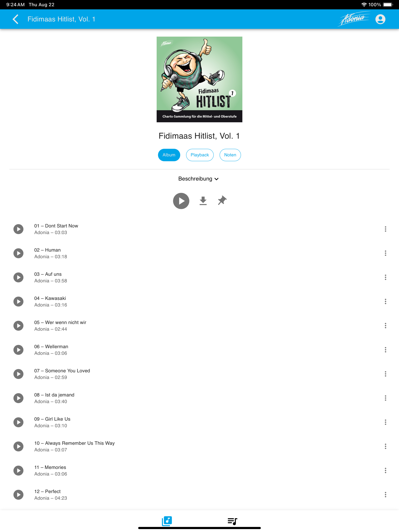Tap the Fidimaas Hitlist album cover
This screenshot has height=532, width=399.
point(199,79)
